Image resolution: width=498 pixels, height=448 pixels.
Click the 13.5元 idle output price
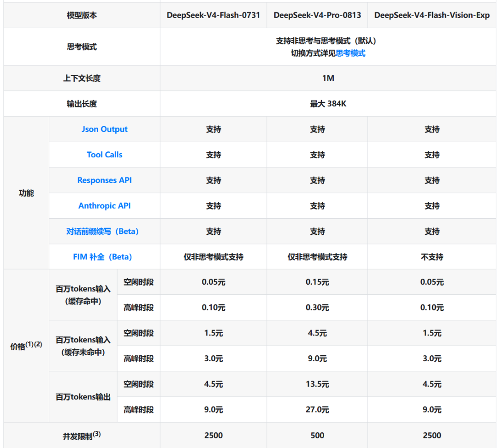click(317, 384)
